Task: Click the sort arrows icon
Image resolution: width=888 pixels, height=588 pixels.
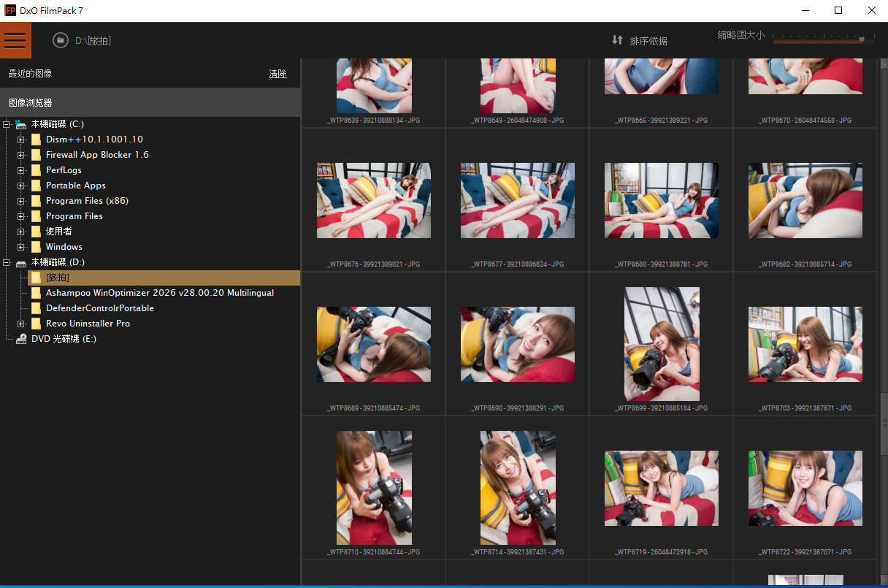Action: pos(617,40)
